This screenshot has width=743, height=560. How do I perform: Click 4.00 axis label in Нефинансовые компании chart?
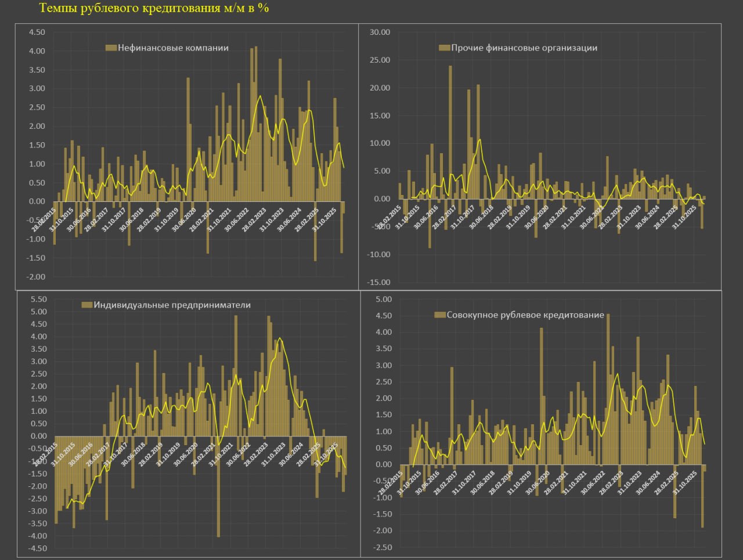pyautogui.click(x=37, y=51)
